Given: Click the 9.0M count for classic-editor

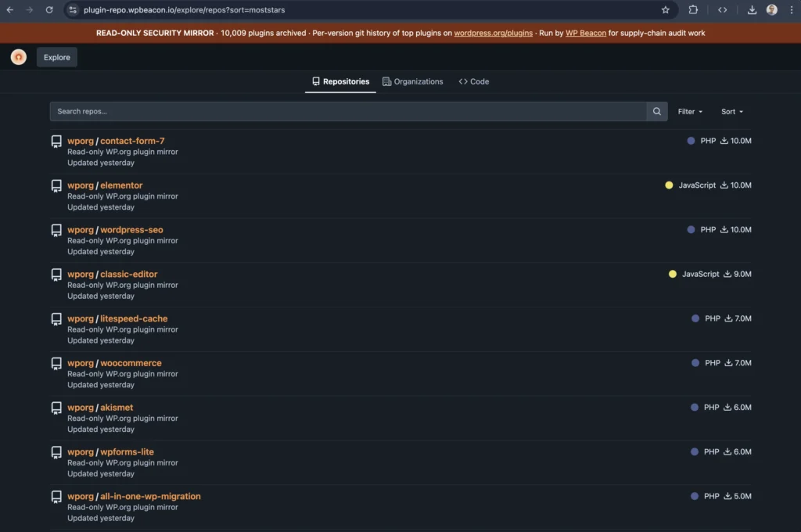Looking at the screenshot, I should pos(742,274).
